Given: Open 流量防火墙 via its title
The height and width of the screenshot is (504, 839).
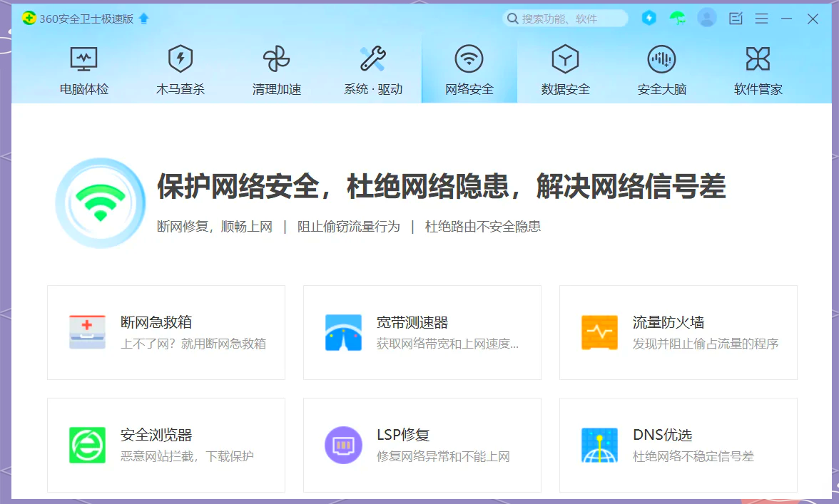Looking at the screenshot, I should pos(668,322).
